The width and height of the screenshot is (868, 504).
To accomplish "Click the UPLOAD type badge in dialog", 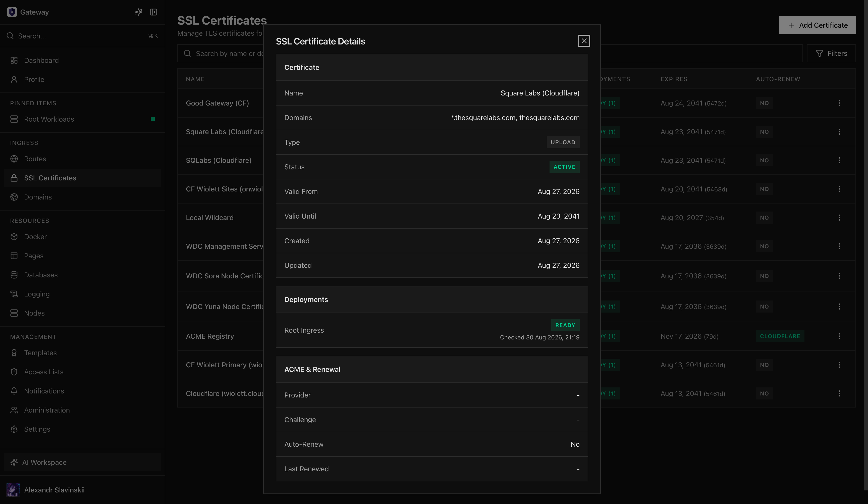I will 563,142.
